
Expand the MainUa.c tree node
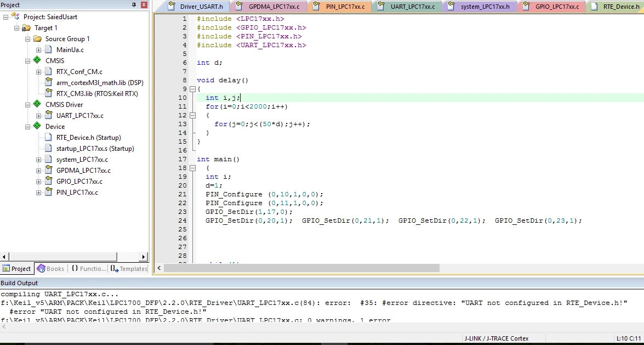coord(38,50)
